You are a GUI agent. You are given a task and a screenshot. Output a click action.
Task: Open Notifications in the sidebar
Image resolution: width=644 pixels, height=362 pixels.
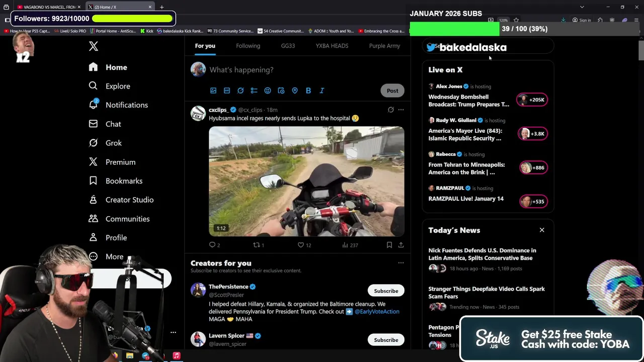point(118,105)
